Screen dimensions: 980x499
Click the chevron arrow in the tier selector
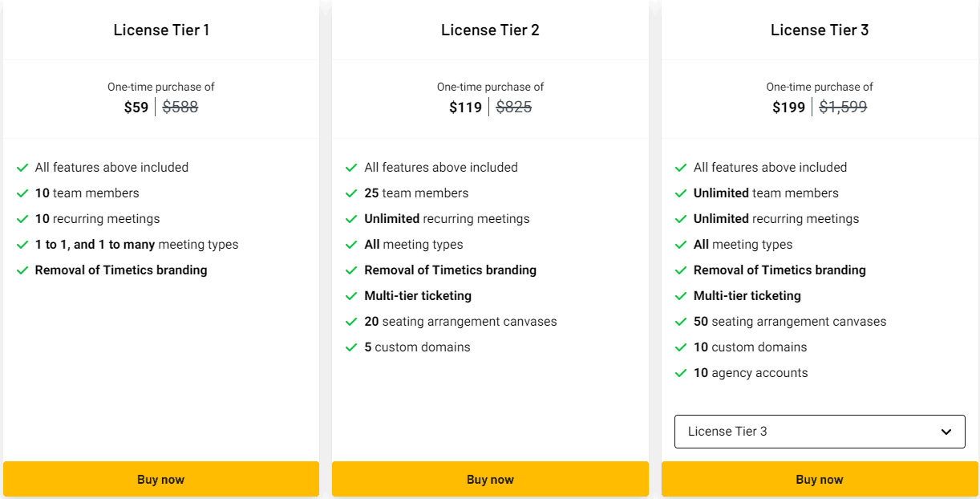(948, 432)
